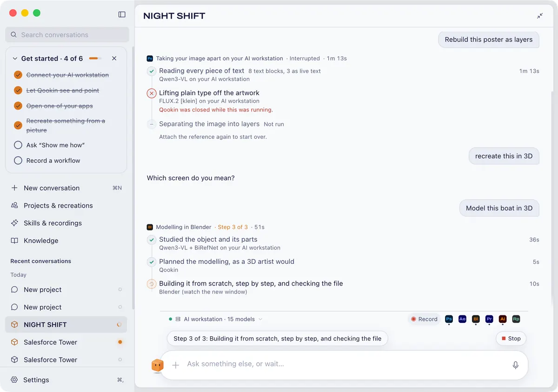Click the red error icon for Lifting plain type
This screenshot has width=558, height=392.
pyautogui.click(x=152, y=93)
